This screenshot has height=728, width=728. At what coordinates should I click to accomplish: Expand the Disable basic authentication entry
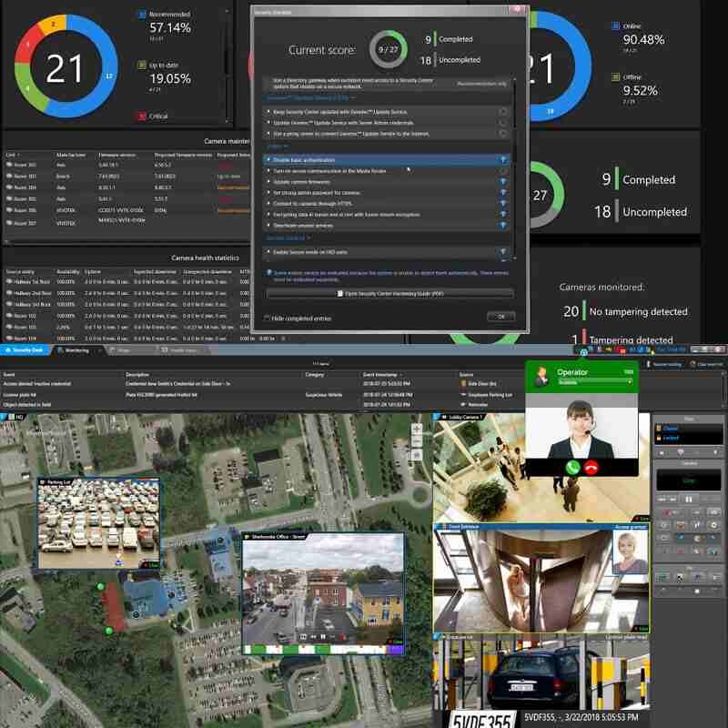tap(268, 159)
